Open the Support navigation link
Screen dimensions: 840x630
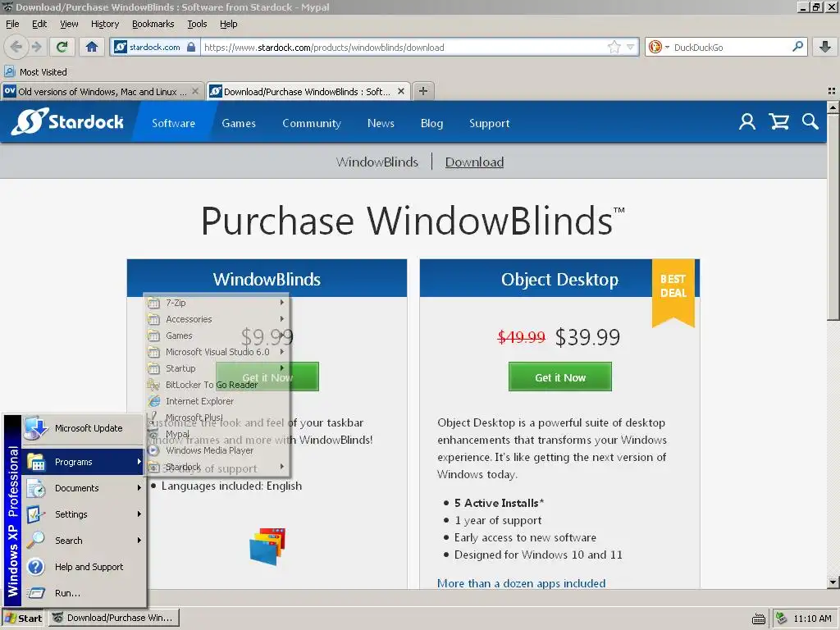(x=490, y=123)
